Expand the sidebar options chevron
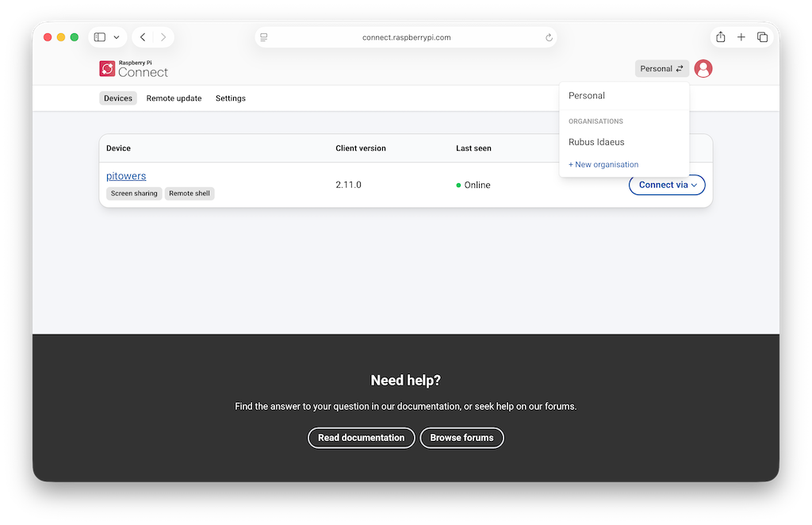The width and height of the screenshot is (812, 525). click(x=117, y=37)
